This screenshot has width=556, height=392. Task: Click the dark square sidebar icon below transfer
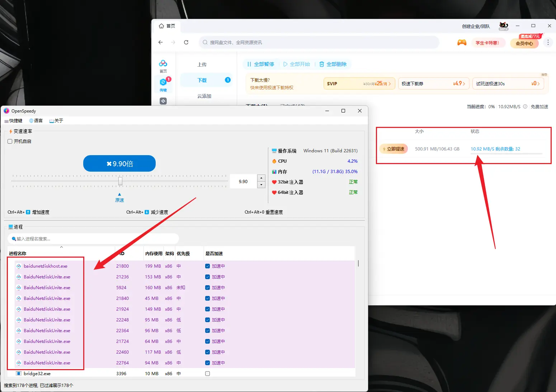pyautogui.click(x=163, y=101)
